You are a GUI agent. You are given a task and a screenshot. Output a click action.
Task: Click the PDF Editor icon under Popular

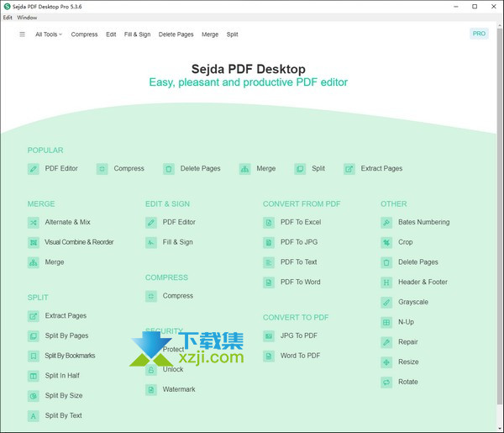33,169
